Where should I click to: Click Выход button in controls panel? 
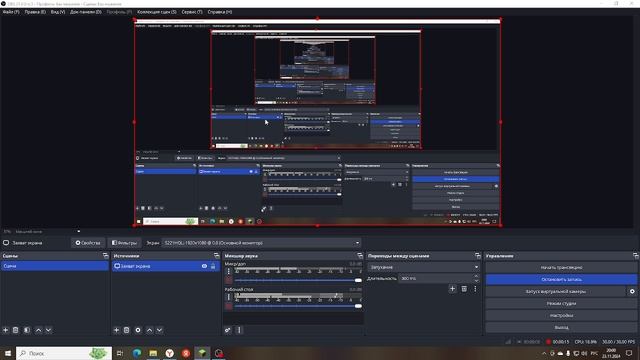561,327
